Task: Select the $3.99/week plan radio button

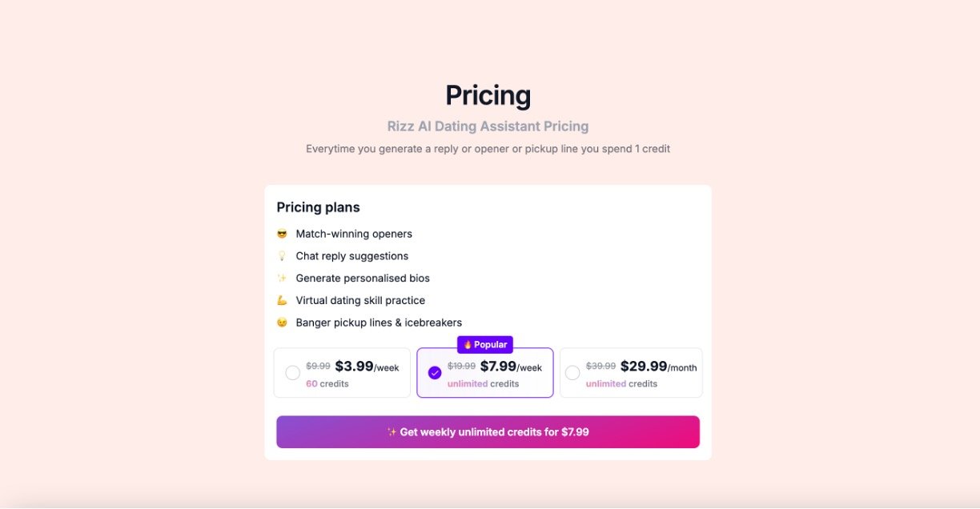Action: [293, 373]
